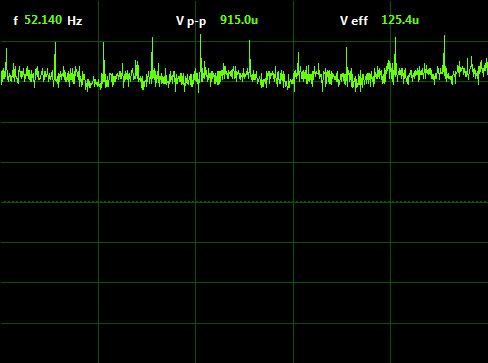Click the Hz unit label
Image resolution: width=488 pixels, height=363 pixels.
75,21
